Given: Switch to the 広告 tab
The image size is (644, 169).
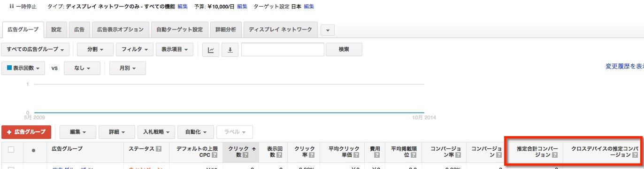Looking at the screenshot, I should pyautogui.click(x=79, y=30).
